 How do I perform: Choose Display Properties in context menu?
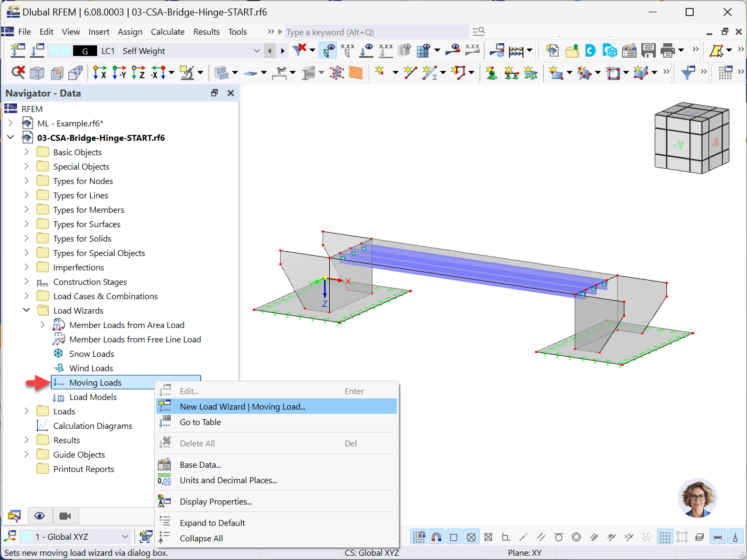tap(276, 501)
